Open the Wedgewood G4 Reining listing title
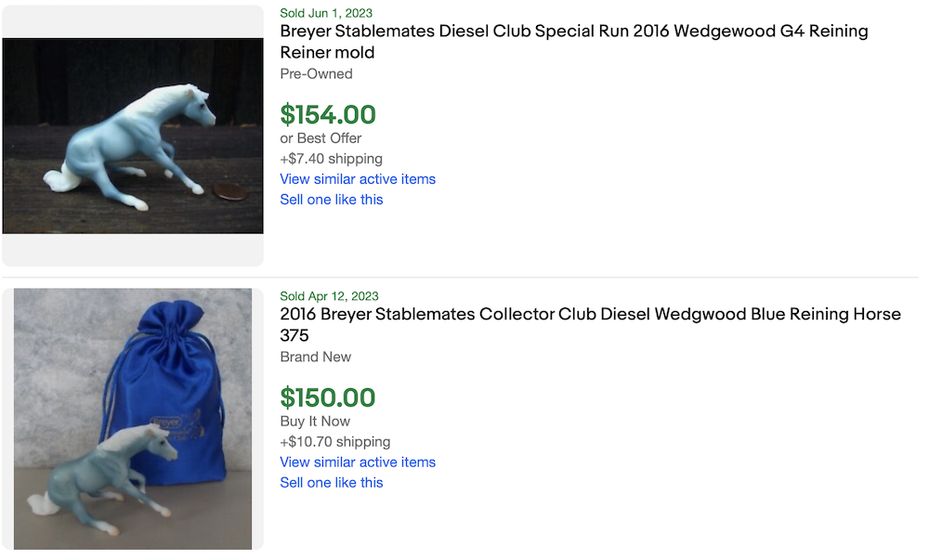This screenshot has height=560, width=929. (x=573, y=42)
